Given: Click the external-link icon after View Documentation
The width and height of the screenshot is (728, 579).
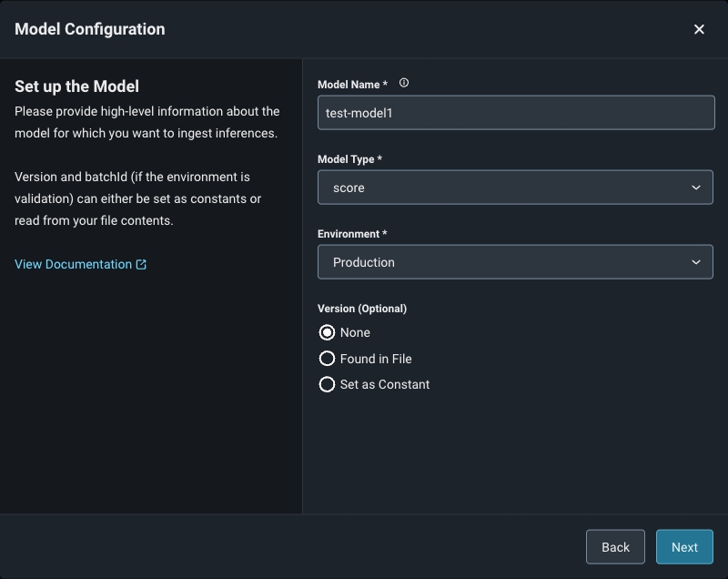Looking at the screenshot, I should pyautogui.click(x=141, y=265).
